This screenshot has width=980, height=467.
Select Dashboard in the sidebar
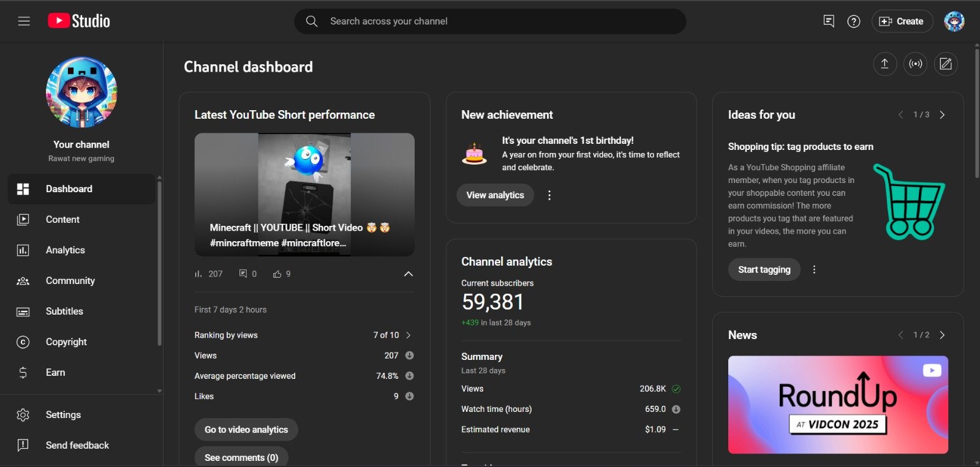pos(81,189)
